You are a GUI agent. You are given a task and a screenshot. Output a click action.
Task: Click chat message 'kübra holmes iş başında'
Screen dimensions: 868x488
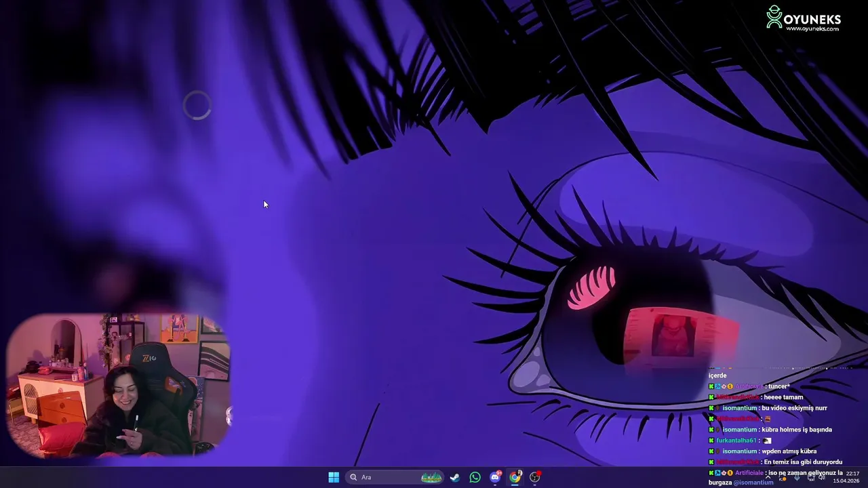click(797, 430)
